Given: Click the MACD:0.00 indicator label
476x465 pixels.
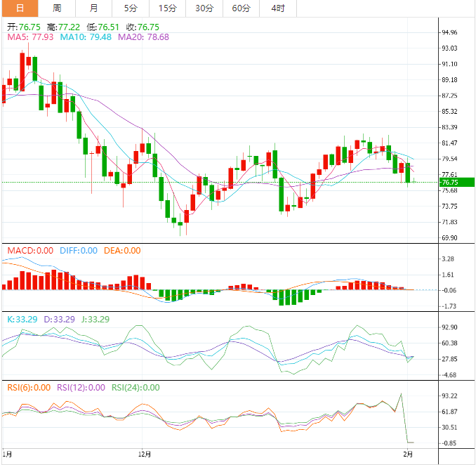Looking at the screenshot, I should pos(30,251).
